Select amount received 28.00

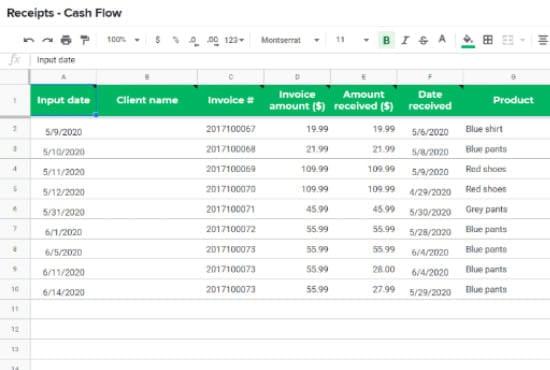tap(363, 269)
